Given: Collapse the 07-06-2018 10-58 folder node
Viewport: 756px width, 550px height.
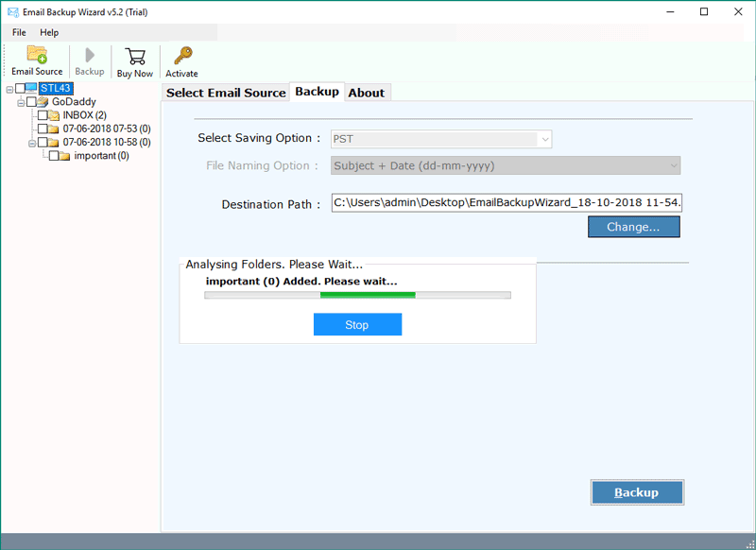Looking at the screenshot, I should 32,144.
